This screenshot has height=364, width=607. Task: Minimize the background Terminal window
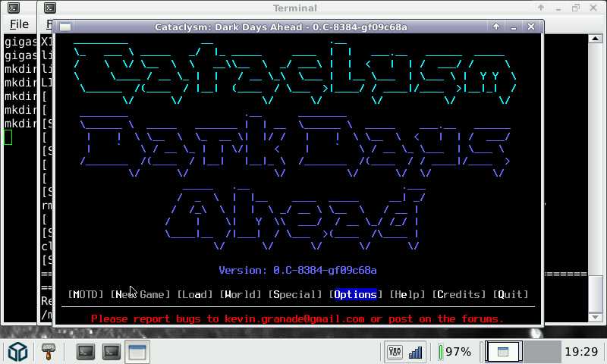558,8
